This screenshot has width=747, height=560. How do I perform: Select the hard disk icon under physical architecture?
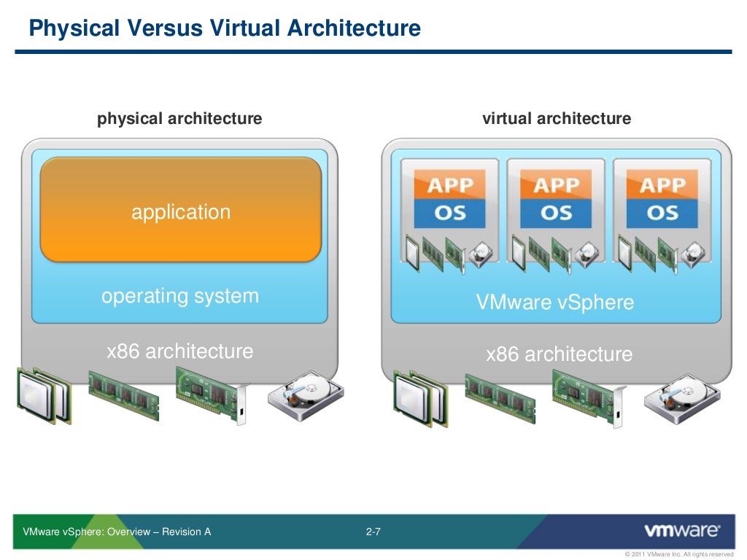pyautogui.click(x=306, y=395)
